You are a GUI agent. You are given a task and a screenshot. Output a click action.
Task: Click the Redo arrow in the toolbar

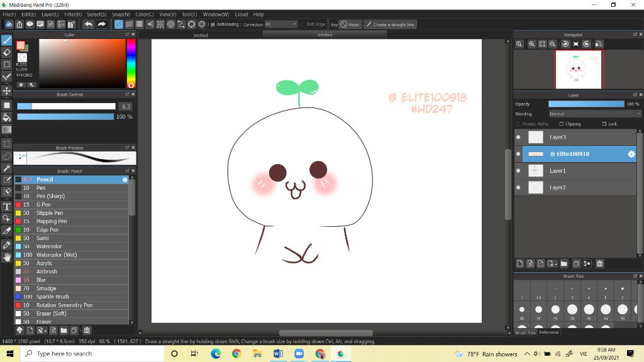point(101,25)
